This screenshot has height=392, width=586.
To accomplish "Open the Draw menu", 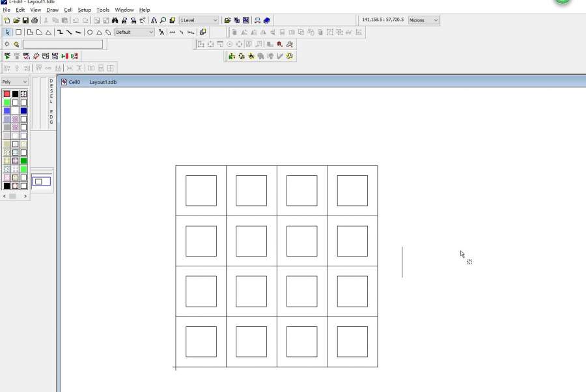I will click(52, 10).
